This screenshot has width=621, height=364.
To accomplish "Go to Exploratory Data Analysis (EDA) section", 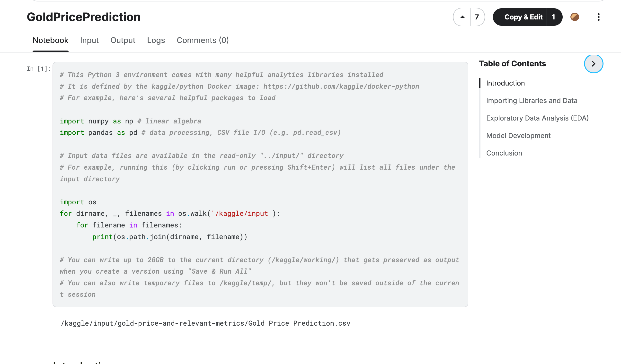I will (537, 118).
